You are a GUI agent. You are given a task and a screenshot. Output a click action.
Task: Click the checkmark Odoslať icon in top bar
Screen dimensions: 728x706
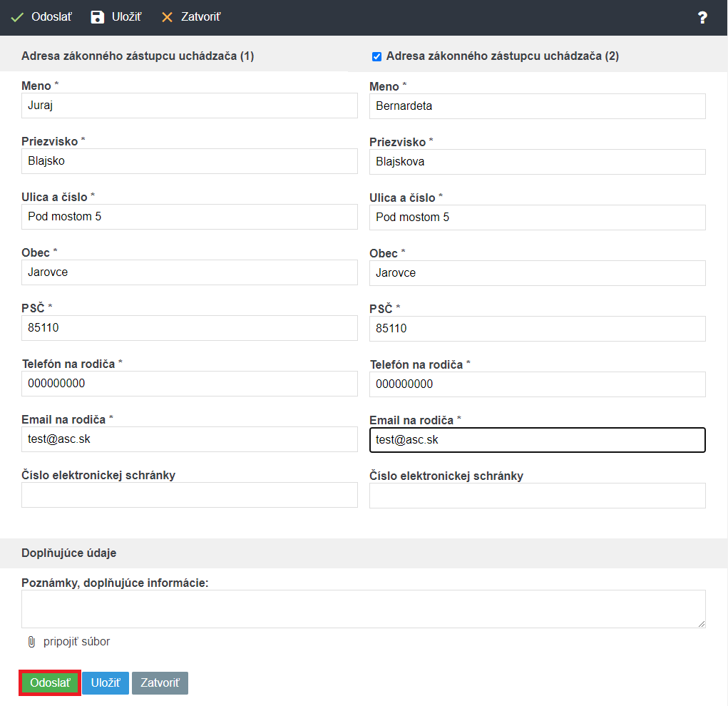coord(17,17)
